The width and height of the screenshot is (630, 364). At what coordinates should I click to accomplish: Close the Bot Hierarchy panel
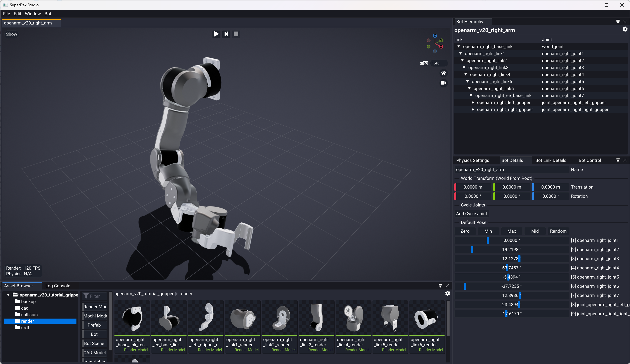point(625,22)
